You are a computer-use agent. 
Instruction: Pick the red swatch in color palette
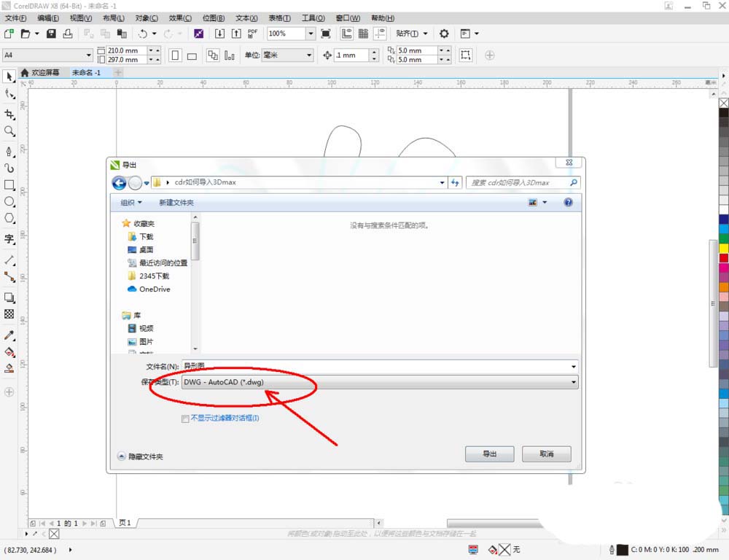tap(724, 258)
